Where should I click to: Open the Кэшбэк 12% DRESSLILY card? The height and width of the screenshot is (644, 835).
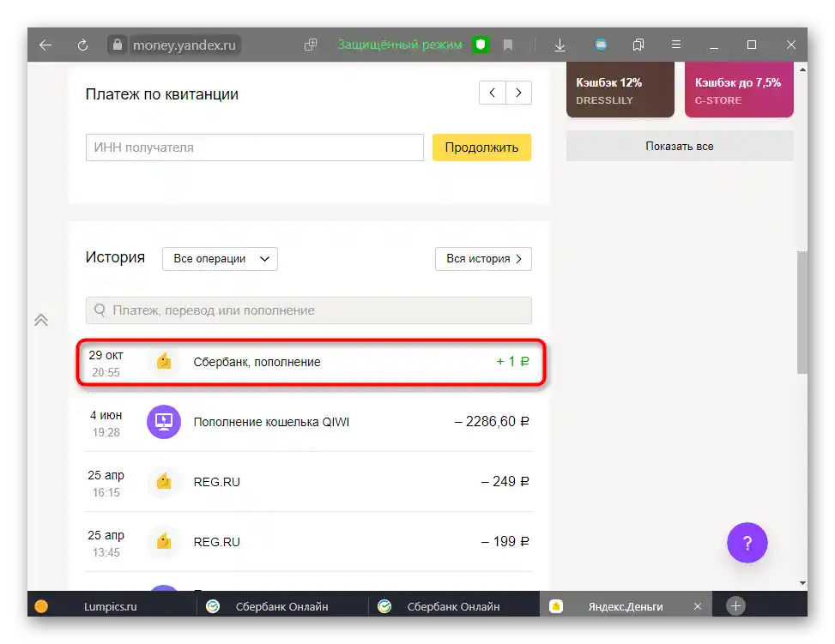tap(620, 89)
